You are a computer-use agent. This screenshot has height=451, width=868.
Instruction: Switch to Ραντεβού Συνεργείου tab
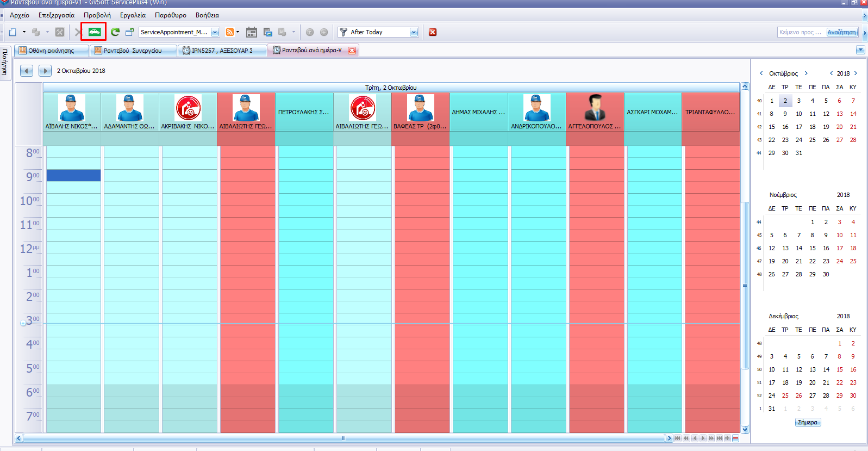133,51
